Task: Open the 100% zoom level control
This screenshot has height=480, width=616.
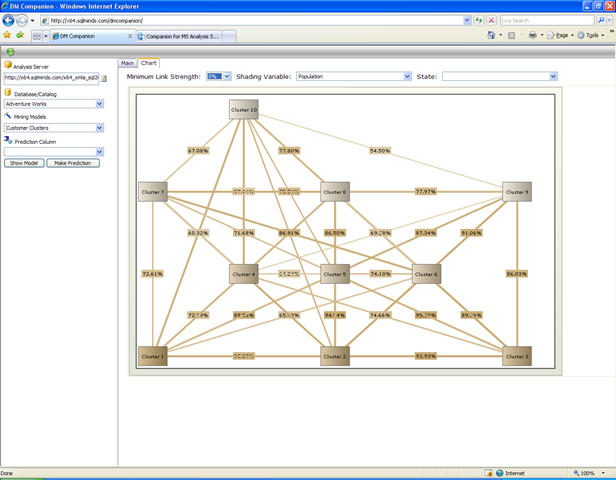Action: pos(588,473)
